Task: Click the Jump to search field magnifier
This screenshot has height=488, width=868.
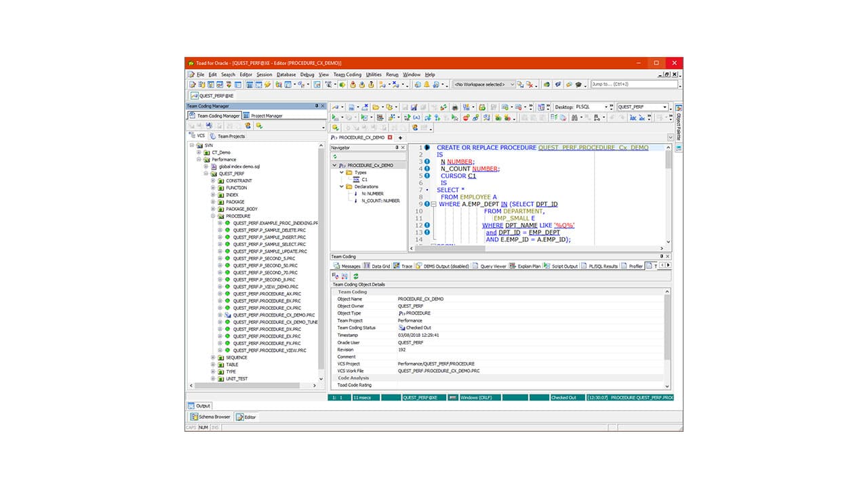Action: coord(679,84)
